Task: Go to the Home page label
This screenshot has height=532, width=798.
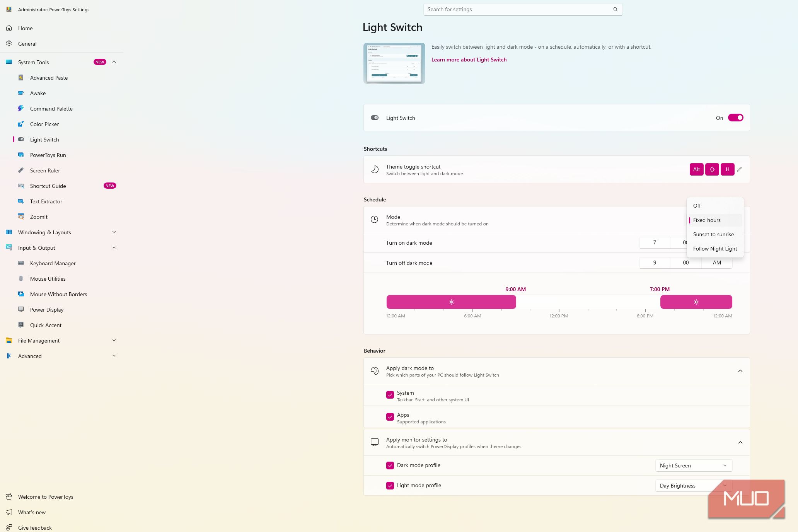Action: [x=26, y=28]
